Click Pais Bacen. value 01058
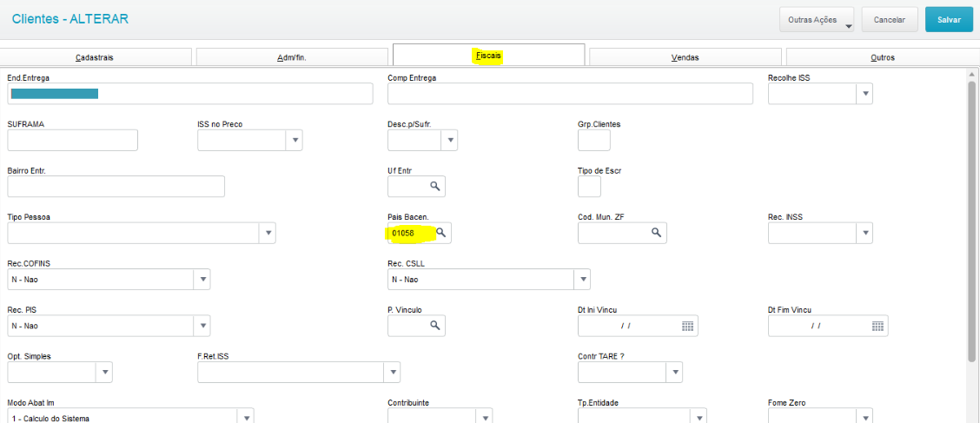This screenshot has width=980, height=423. (x=403, y=233)
